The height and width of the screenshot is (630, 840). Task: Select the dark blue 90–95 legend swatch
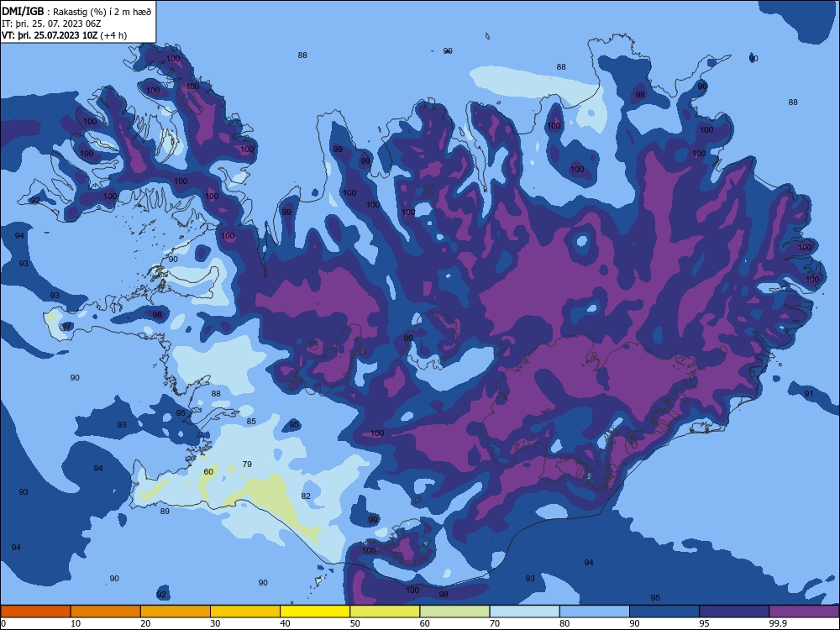coord(664,612)
